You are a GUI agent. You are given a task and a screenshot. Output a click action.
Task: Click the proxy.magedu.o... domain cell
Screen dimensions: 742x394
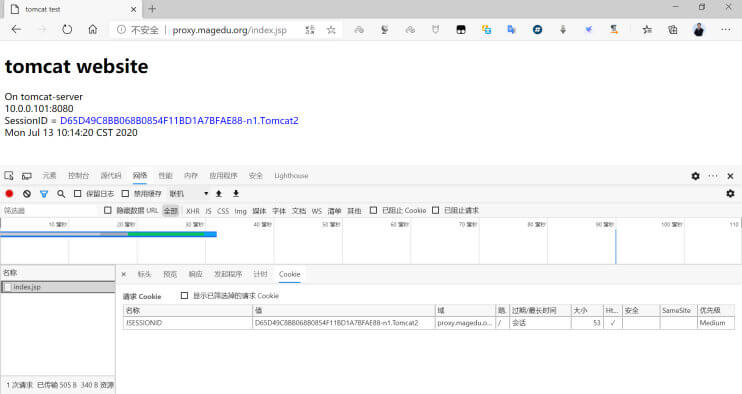tap(465, 323)
